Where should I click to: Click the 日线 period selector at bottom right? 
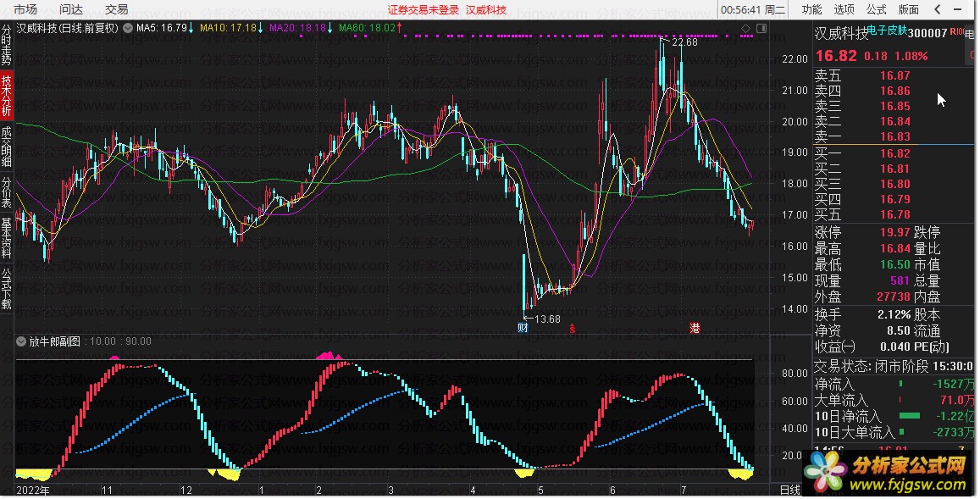pos(790,491)
